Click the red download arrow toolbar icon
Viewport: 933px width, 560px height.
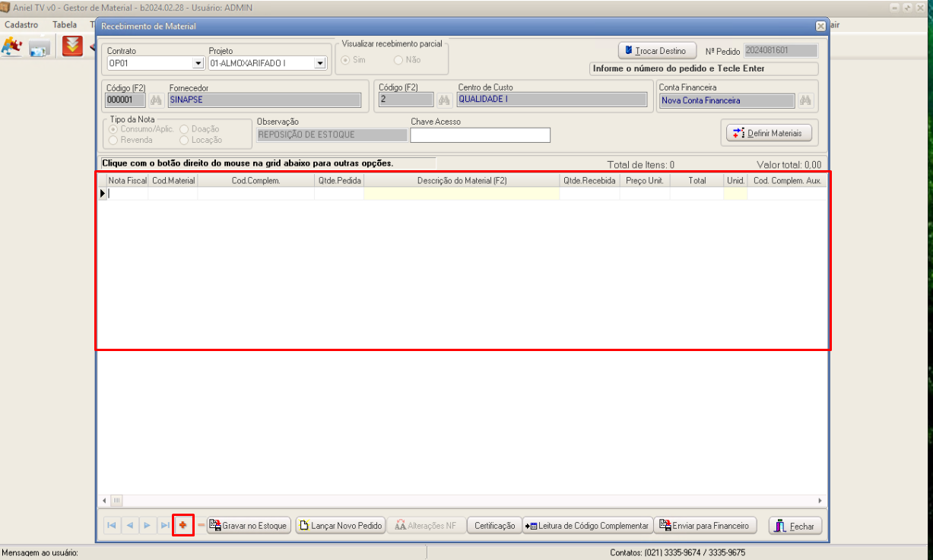tap(72, 46)
